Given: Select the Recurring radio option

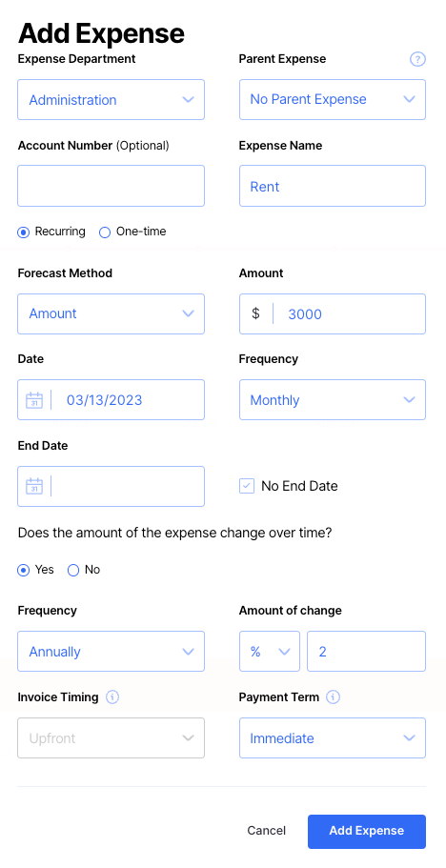Looking at the screenshot, I should [23, 232].
